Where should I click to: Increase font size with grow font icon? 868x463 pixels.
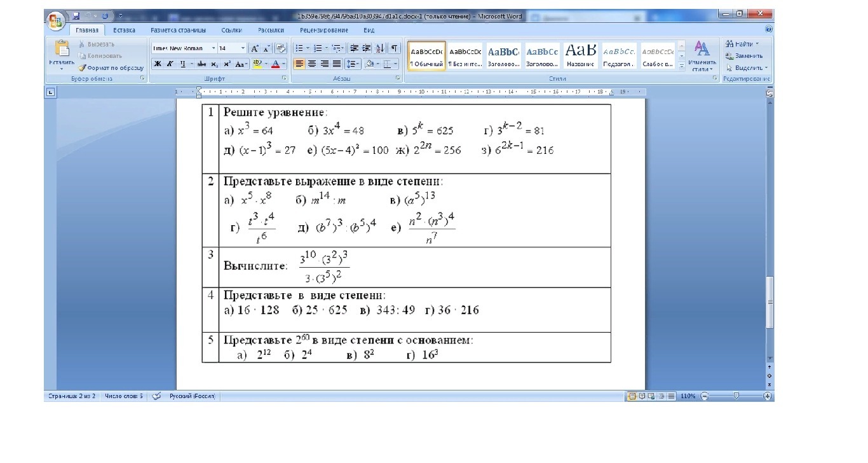click(x=255, y=48)
